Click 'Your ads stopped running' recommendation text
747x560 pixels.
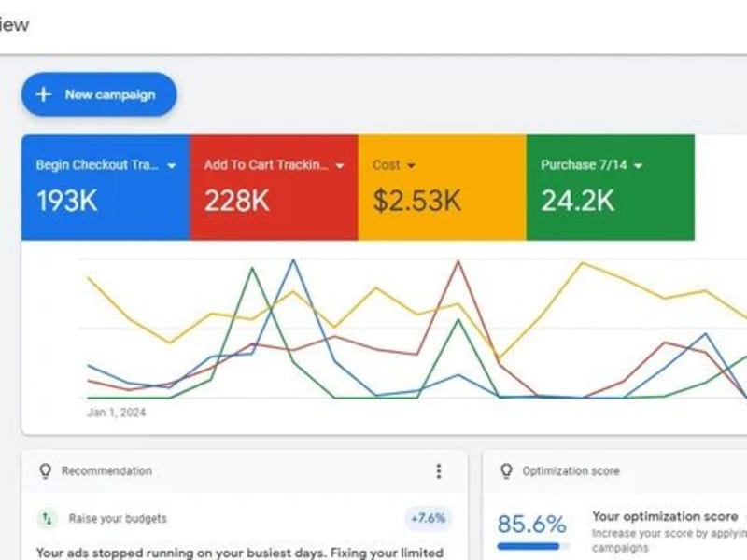click(240, 553)
